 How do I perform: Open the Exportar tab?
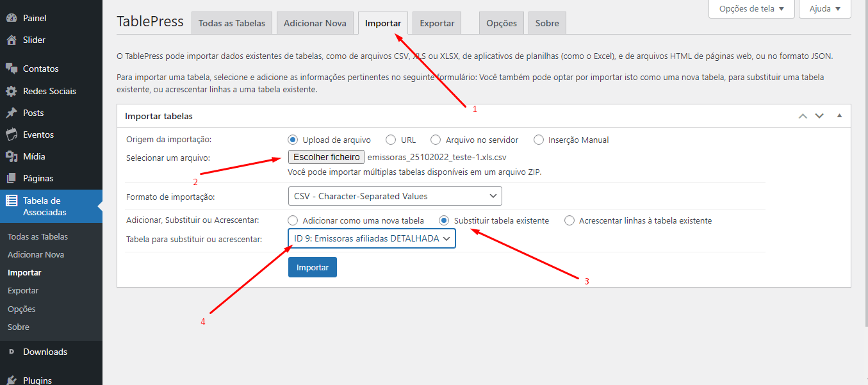pos(437,23)
